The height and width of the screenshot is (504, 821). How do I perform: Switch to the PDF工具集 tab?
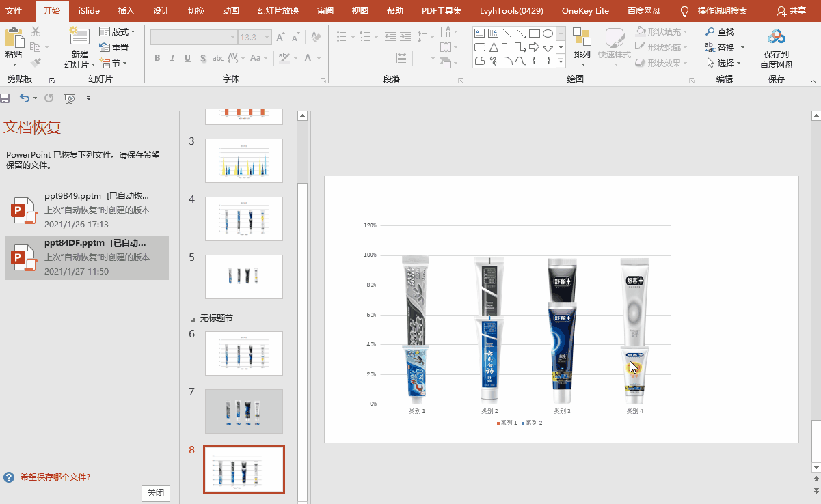coord(442,11)
